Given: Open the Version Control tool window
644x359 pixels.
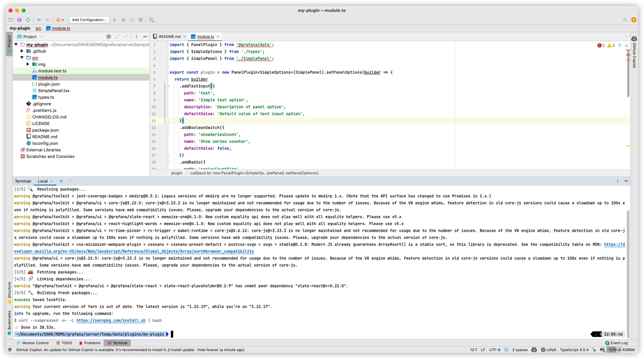Looking at the screenshot, I should [33, 343].
